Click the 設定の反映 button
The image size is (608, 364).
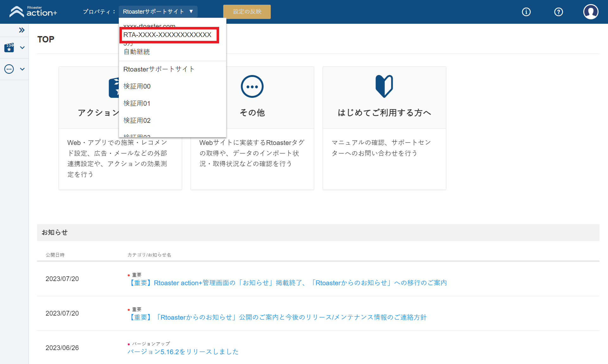247,12
